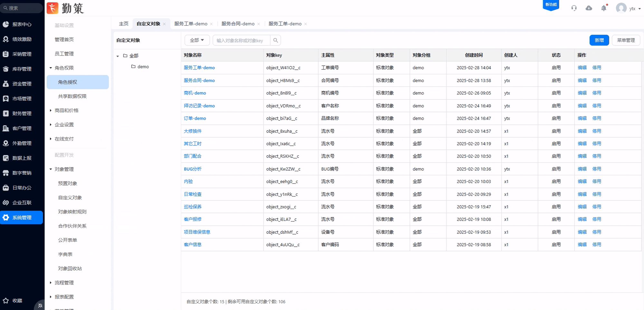Image resolution: width=644 pixels, height=310 pixels.
Task: Collapse the 对象管理 menu group
Action: (x=51, y=169)
